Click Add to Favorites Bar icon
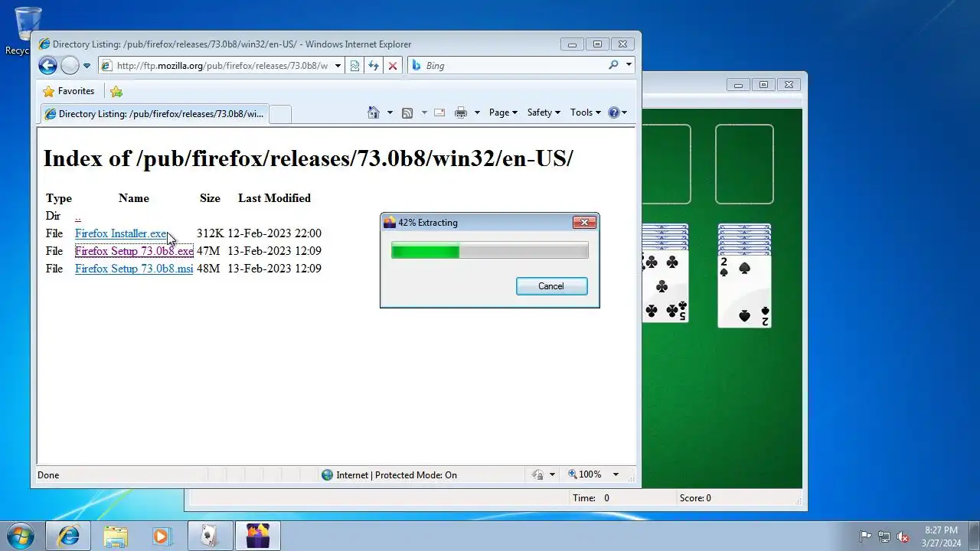Image resolution: width=980 pixels, height=551 pixels. point(116,92)
